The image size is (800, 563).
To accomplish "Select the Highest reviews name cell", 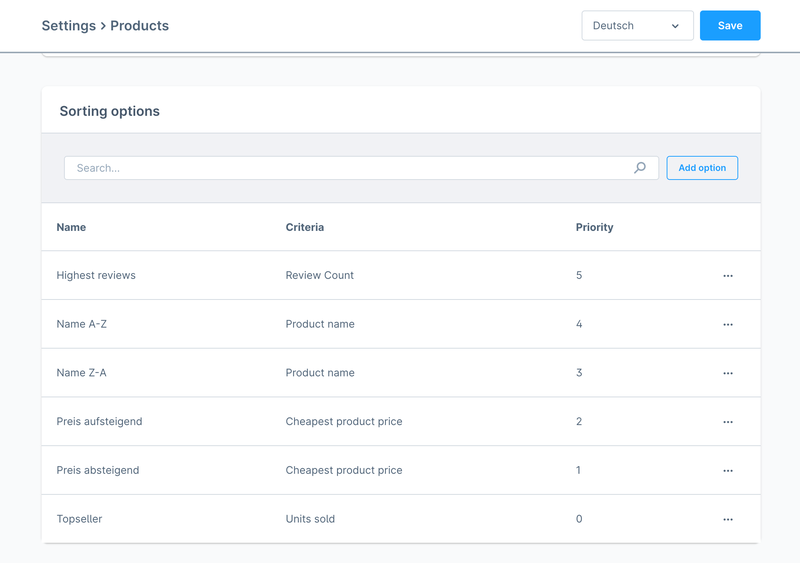I will coord(96,275).
